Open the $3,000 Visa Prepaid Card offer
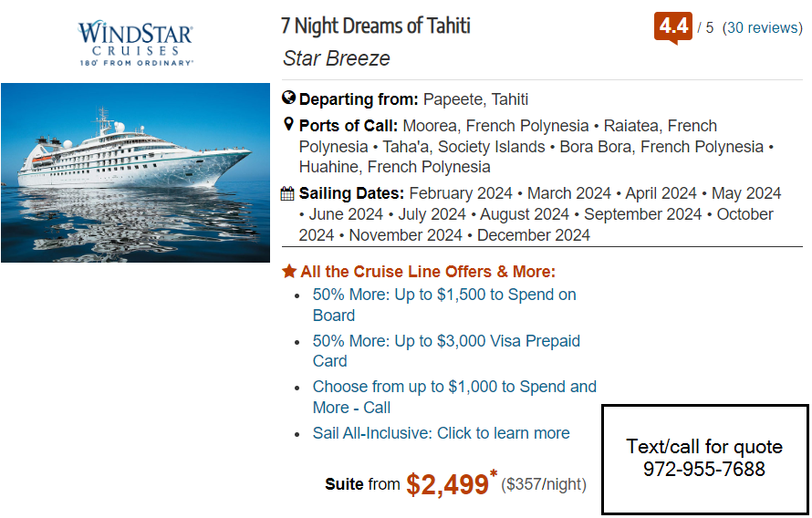Image resolution: width=812 pixels, height=518 pixels. (x=446, y=351)
